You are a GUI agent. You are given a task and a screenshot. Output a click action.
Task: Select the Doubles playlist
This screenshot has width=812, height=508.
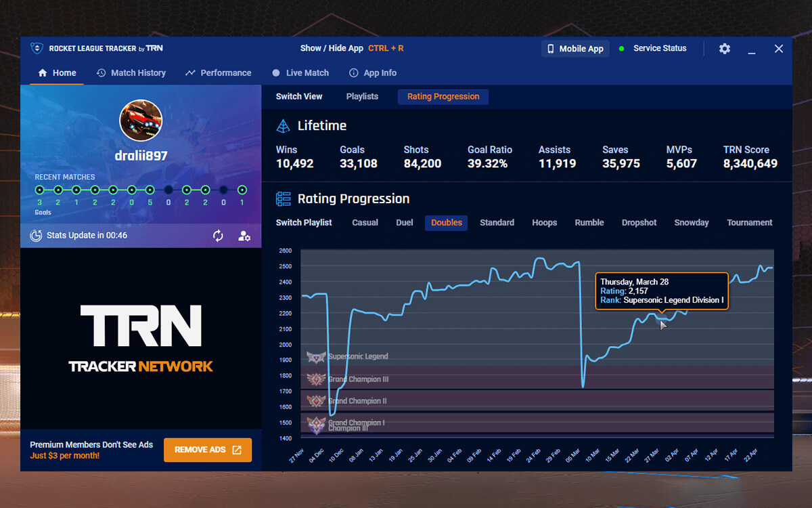click(x=447, y=222)
